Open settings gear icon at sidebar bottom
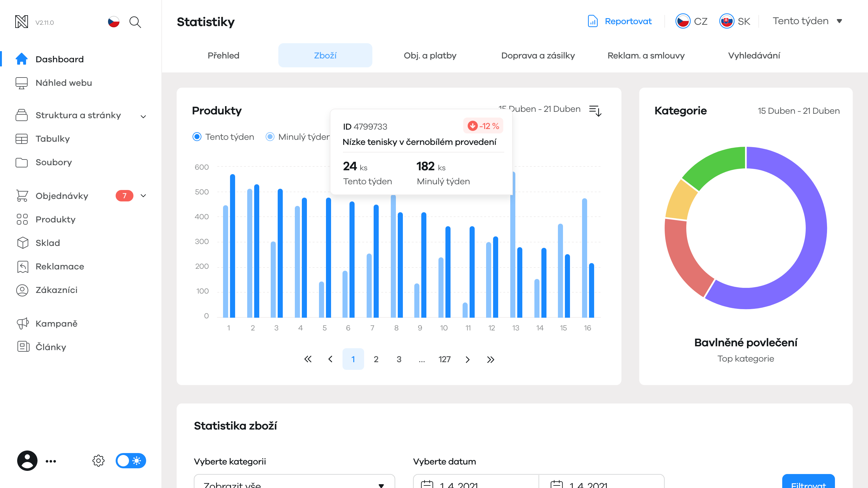 (98, 460)
